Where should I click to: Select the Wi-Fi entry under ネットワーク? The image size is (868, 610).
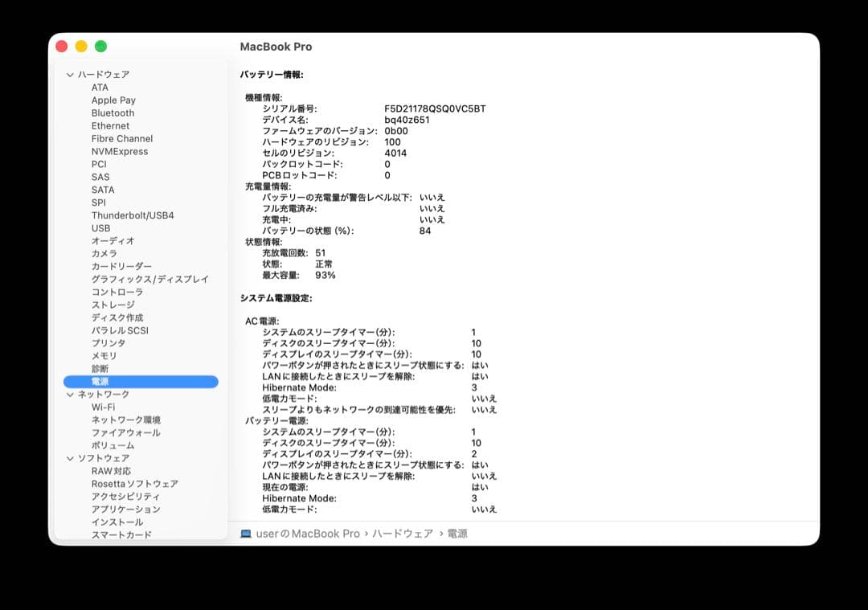tap(104, 407)
